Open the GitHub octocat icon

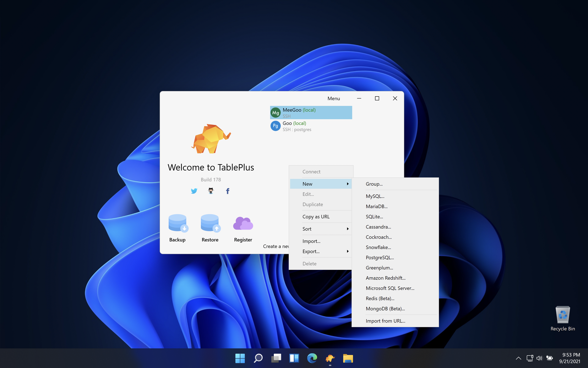(211, 191)
